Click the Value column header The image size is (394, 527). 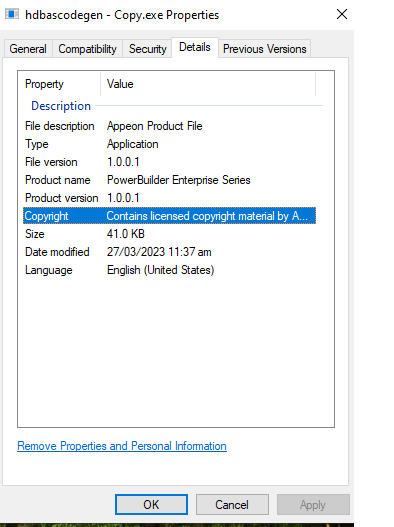coord(208,84)
